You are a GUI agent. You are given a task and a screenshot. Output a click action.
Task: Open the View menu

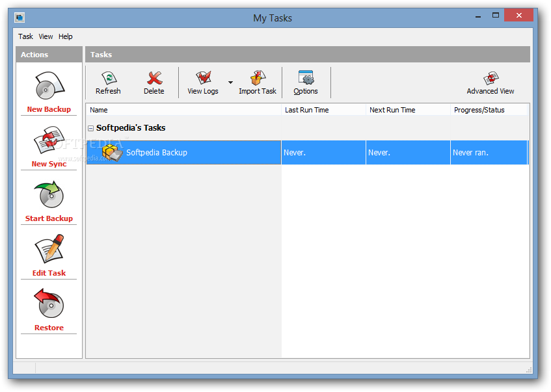46,36
